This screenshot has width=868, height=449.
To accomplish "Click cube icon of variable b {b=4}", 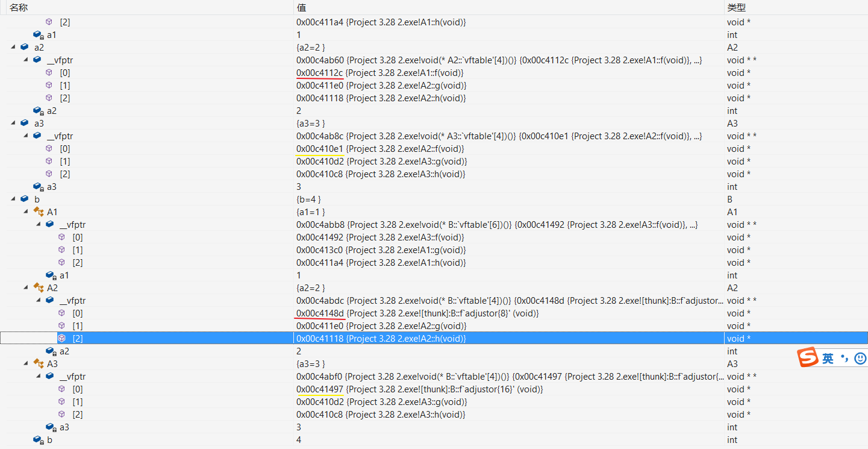I will click(24, 199).
